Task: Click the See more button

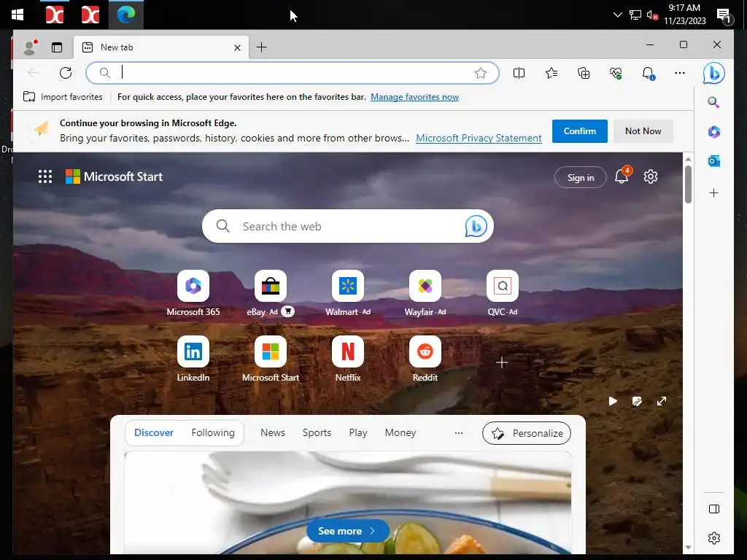Action: coord(347,531)
